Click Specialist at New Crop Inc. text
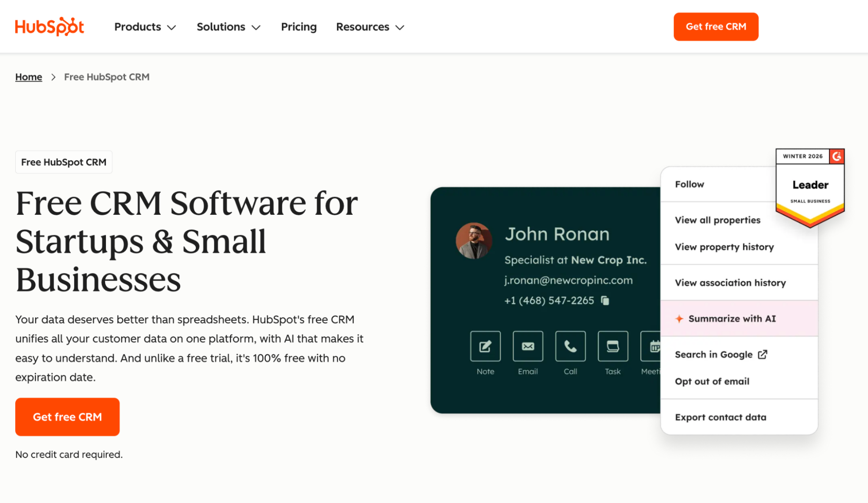Screen dimensions: 868x503 pos(575,260)
